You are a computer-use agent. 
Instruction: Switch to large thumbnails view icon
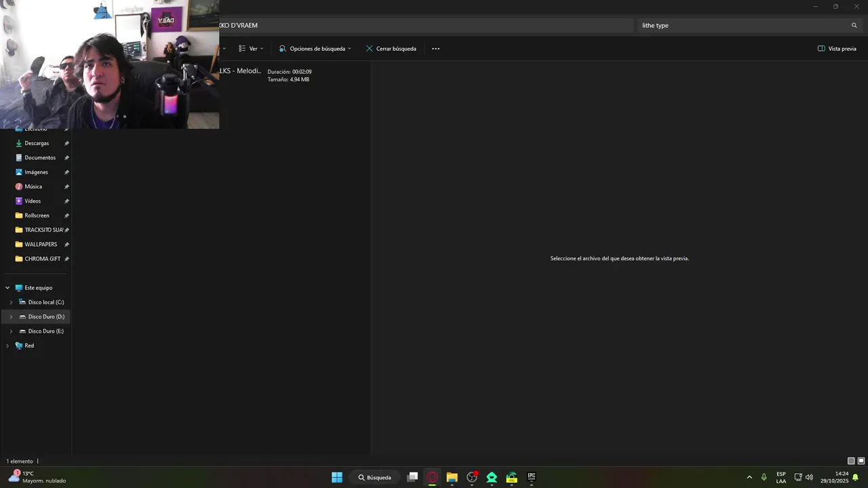pos(861,462)
